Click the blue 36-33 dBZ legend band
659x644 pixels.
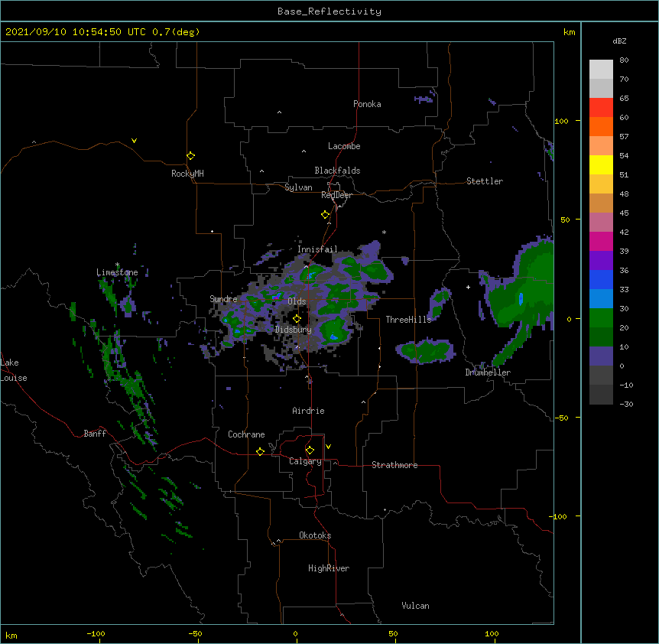coord(601,279)
